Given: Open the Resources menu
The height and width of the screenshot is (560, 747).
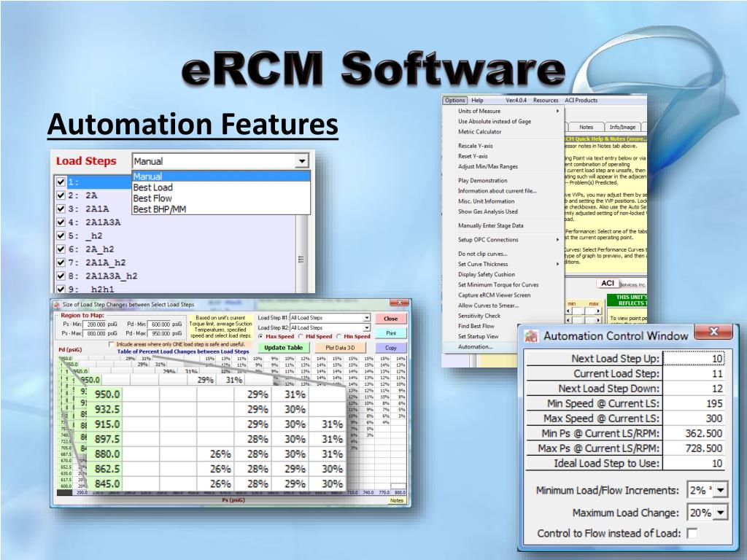Looking at the screenshot, I should [546, 101].
